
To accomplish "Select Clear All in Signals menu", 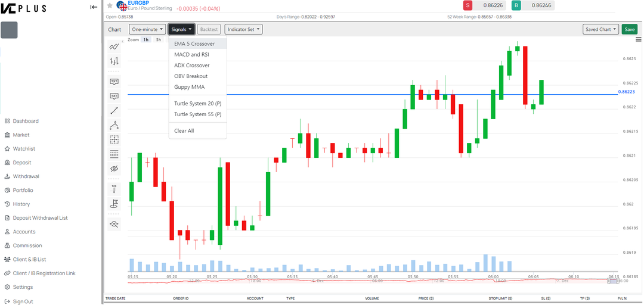I will coord(184,131).
